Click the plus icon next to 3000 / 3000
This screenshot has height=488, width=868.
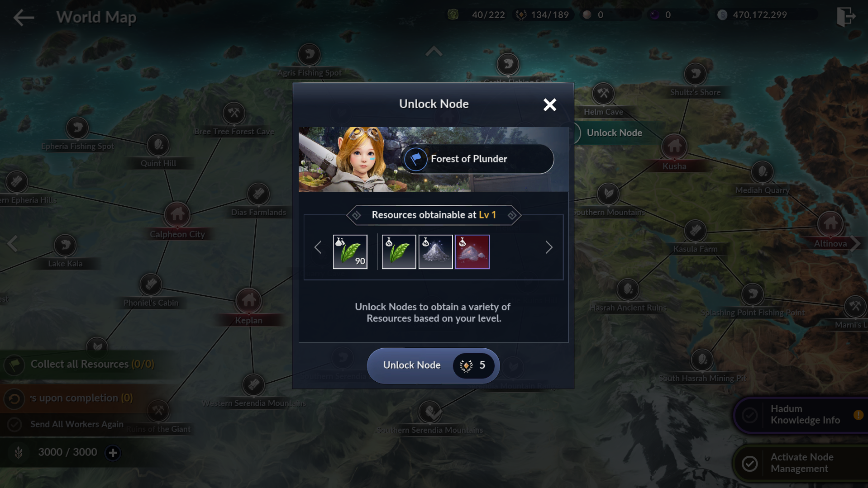(113, 452)
